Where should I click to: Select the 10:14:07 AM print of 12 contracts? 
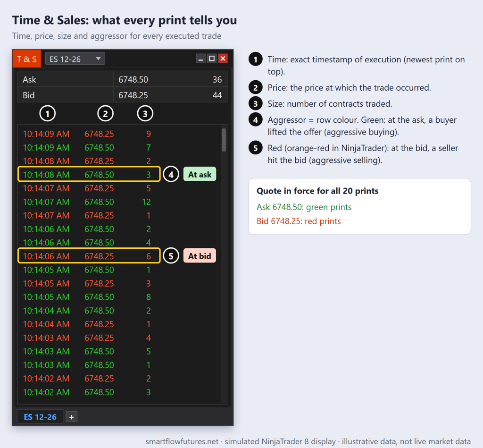[x=87, y=202]
